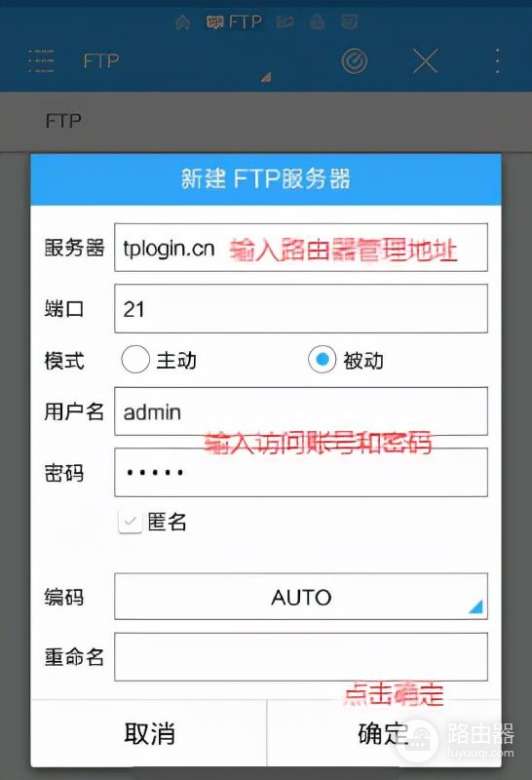The width and height of the screenshot is (532, 780).
Task: Click the 取消 cancel button
Action: click(149, 733)
